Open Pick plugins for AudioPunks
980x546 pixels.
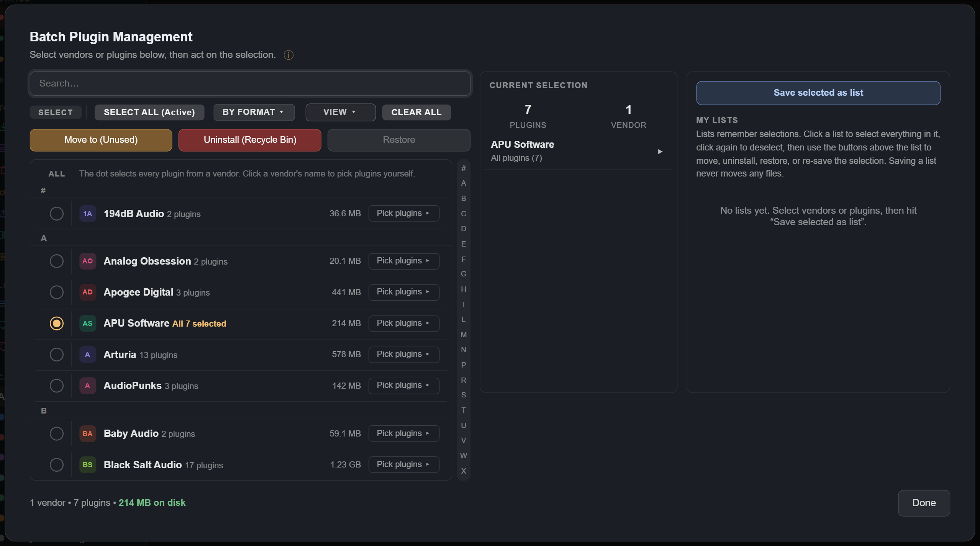pyautogui.click(x=404, y=386)
